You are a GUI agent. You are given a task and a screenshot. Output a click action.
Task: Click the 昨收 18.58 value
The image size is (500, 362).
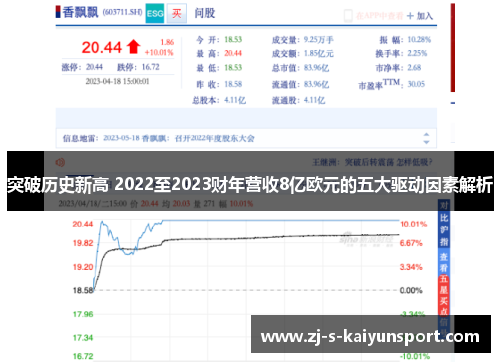(233, 84)
